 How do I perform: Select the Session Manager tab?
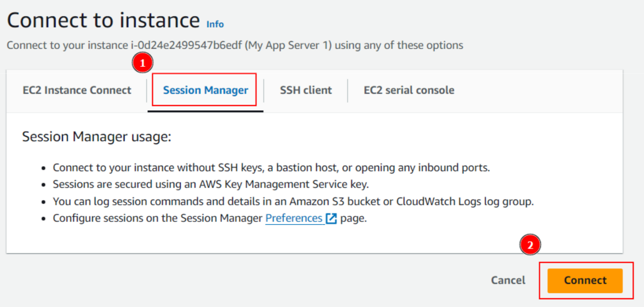click(x=205, y=90)
